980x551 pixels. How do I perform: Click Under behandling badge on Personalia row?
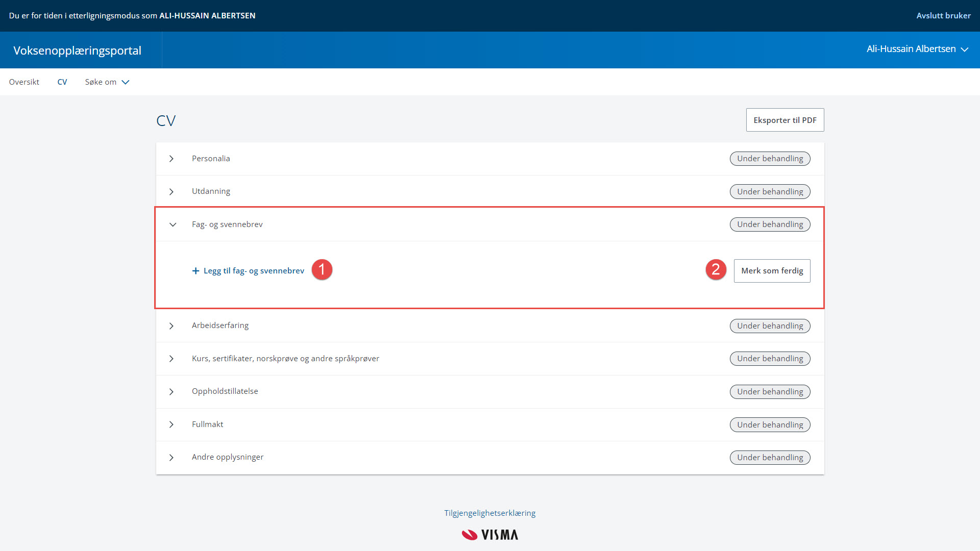[x=770, y=159]
